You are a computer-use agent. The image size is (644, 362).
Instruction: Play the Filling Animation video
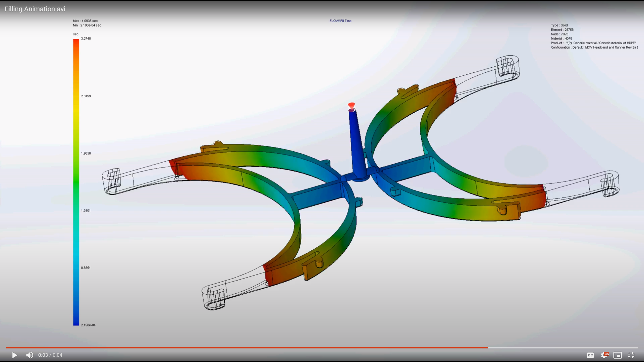[15, 355]
